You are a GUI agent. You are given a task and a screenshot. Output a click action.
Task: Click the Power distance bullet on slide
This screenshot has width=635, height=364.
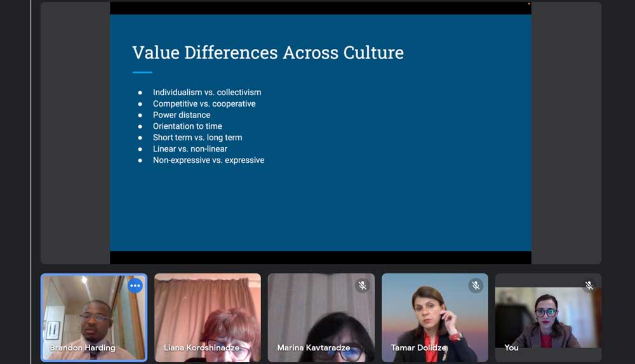[181, 115]
